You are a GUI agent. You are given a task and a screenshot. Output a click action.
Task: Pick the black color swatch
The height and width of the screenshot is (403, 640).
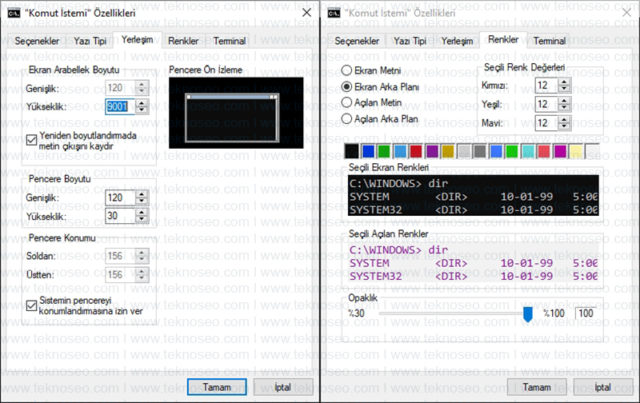[x=352, y=151]
